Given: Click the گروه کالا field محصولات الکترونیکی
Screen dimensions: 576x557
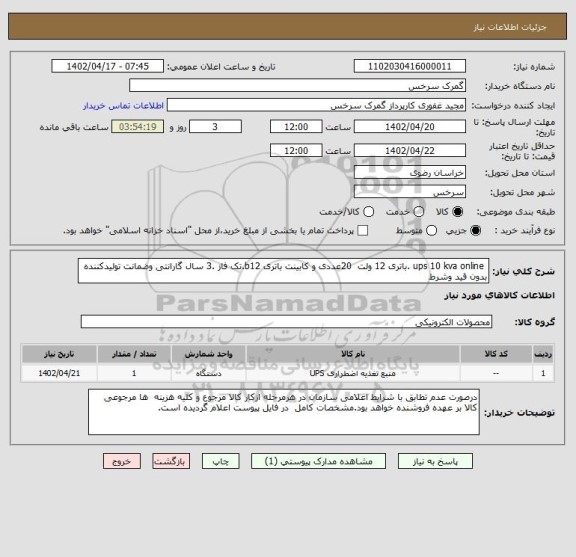Looking at the screenshot, I should click(x=286, y=322).
